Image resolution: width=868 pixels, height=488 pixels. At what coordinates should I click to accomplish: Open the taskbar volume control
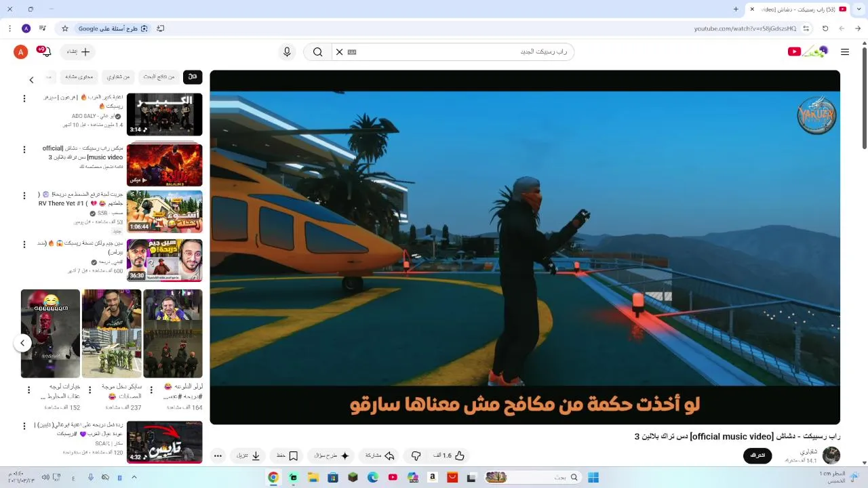46,477
